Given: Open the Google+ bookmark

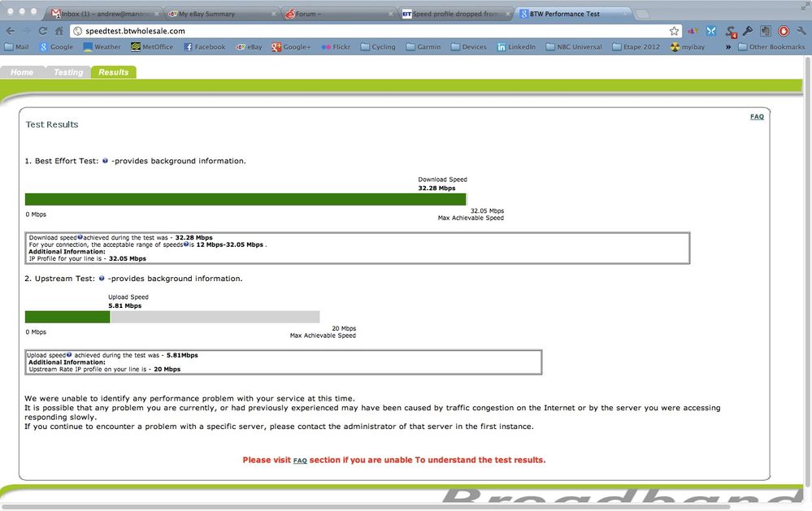Looking at the screenshot, I should [291, 46].
